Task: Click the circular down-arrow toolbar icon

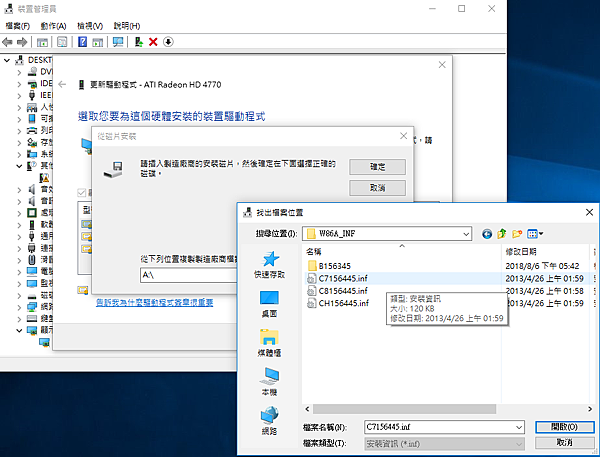Action: [x=168, y=42]
